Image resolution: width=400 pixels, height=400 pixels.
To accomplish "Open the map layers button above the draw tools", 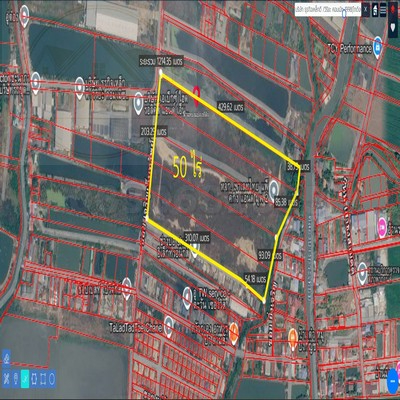I will point(6,359).
